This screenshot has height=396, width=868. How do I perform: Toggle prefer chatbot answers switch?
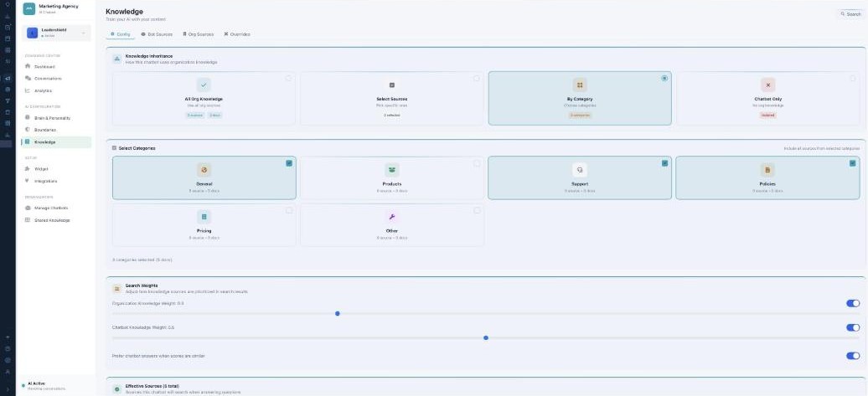click(853, 356)
